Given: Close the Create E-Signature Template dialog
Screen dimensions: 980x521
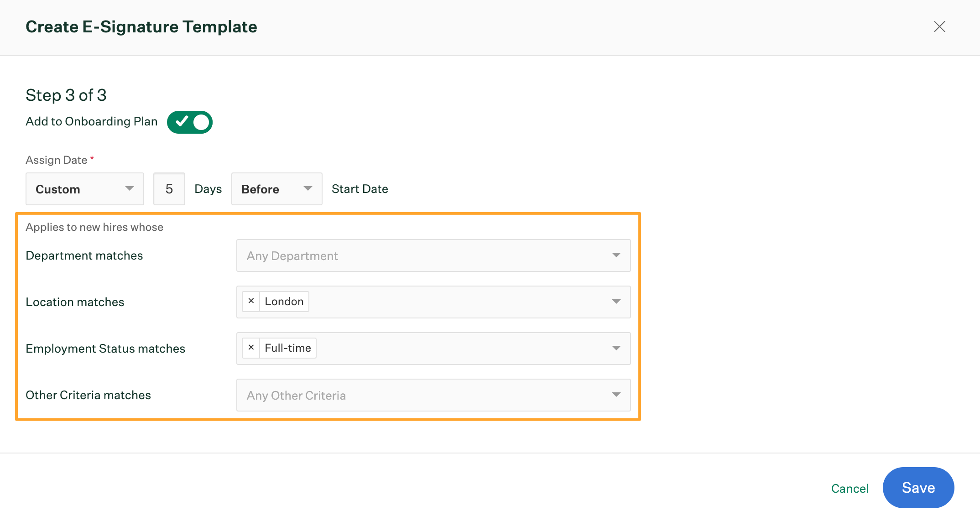Looking at the screenshot, I should [939, 27].
